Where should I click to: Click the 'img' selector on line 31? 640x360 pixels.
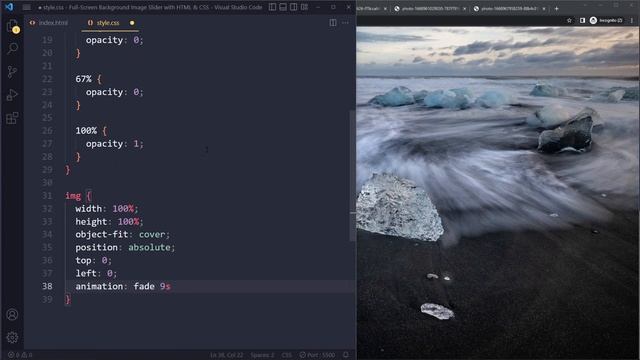pyautogui.click(x=73, y=196)
